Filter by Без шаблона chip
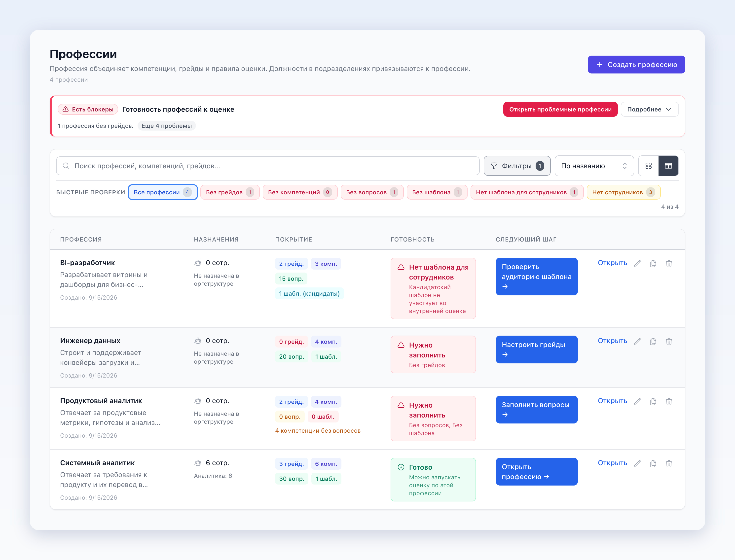 [437, 192]
